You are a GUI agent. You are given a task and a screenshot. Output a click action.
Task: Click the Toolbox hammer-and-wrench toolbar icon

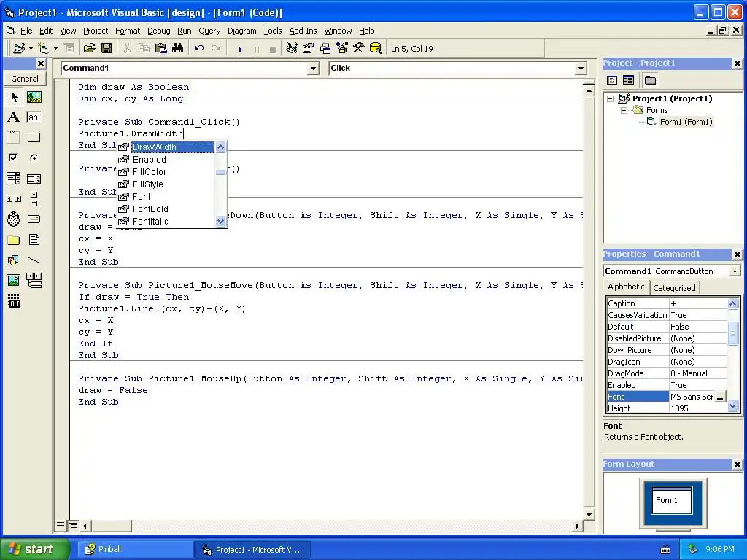point(358,48)
